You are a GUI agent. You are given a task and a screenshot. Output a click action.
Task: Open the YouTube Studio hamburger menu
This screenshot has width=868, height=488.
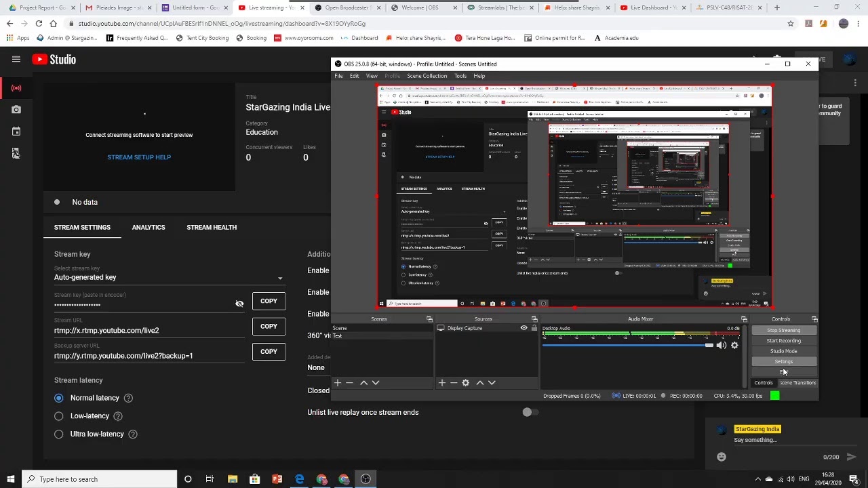coord(16,59)
